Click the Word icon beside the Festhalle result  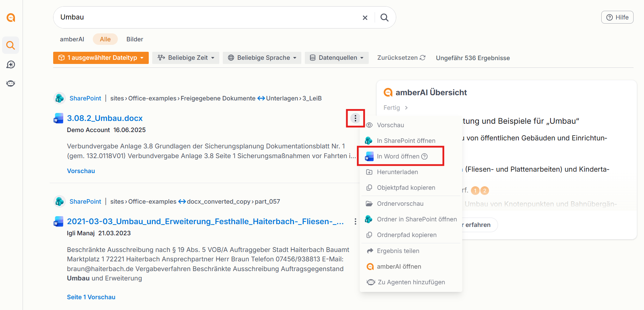click(x=58, y=221)
